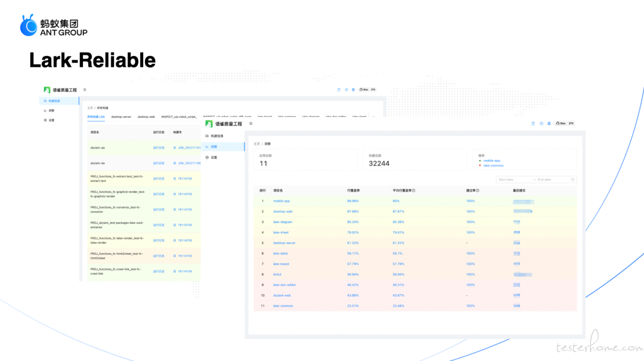
Task: Open 运行日志 for fc-crawl-link row
Action: 159,271
